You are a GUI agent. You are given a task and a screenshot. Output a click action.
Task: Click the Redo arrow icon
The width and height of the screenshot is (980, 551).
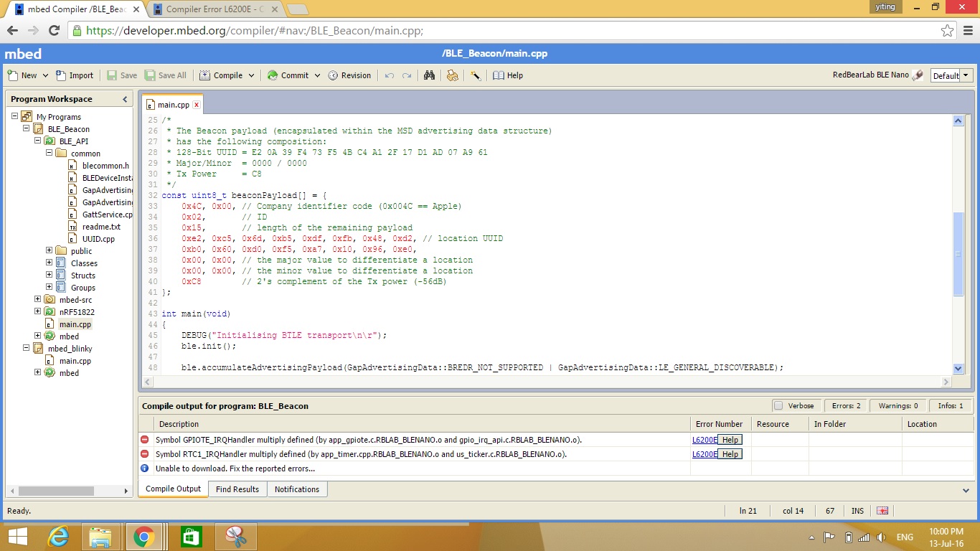[x=407, y=75]
